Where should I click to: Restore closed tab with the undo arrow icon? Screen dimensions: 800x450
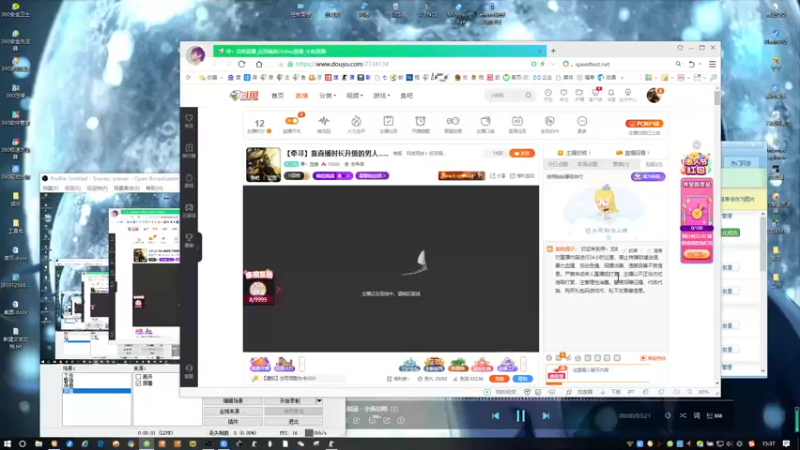691,64
